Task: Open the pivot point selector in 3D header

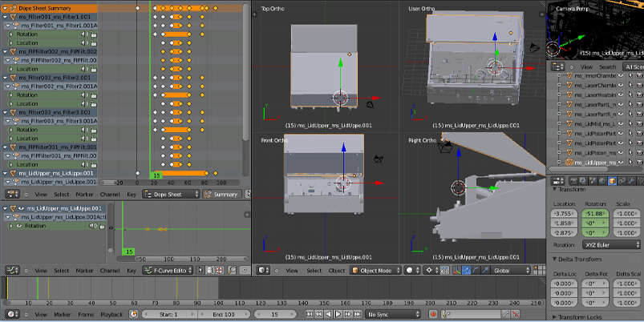Action: [x=431, y=270]
